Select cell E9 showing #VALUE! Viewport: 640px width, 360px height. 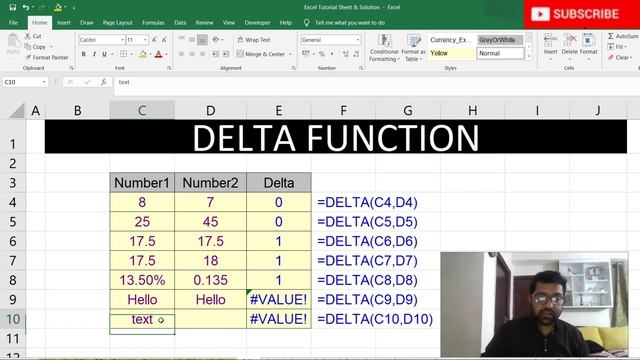(279, 300)
